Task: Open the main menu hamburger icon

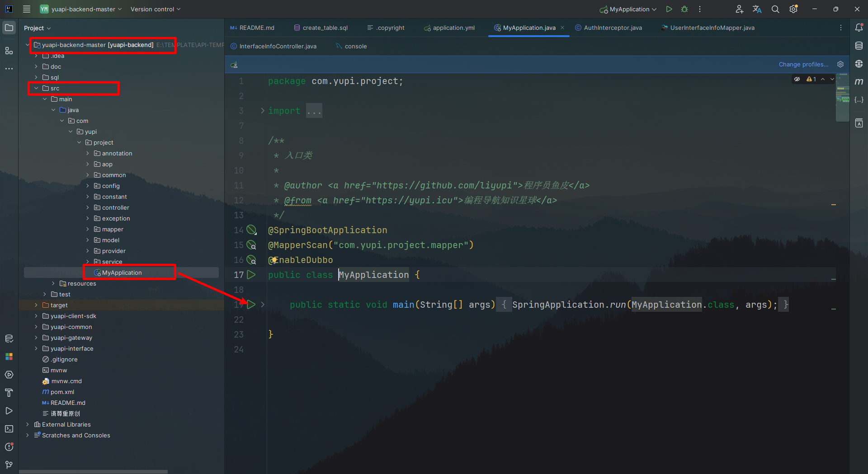Action: click(x=27, y=9)
